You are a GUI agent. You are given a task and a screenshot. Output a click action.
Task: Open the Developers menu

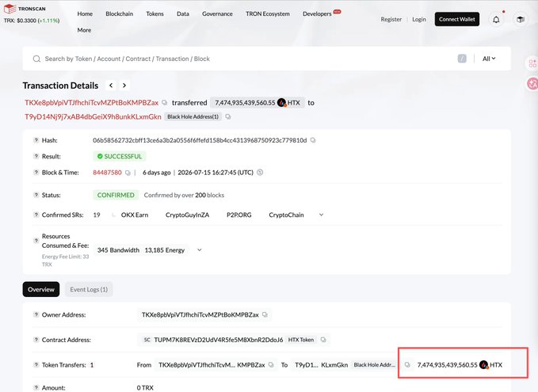[x=317, y=13]
